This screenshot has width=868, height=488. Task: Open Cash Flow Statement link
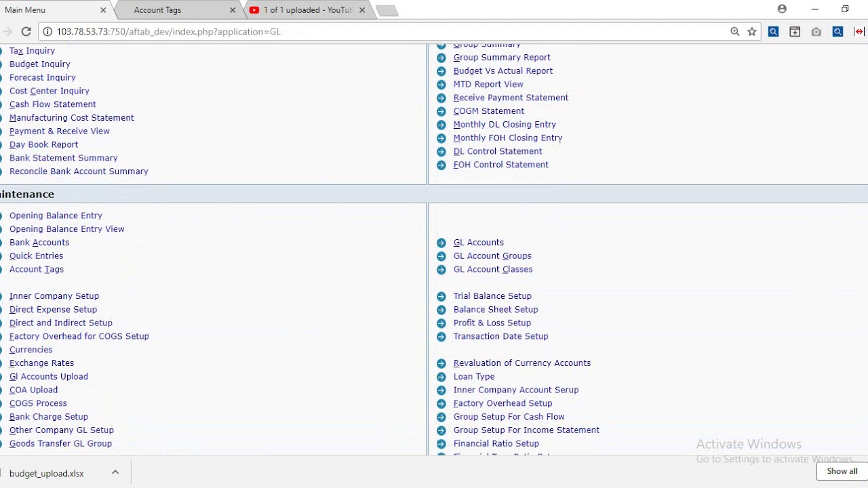pos(53,104)
